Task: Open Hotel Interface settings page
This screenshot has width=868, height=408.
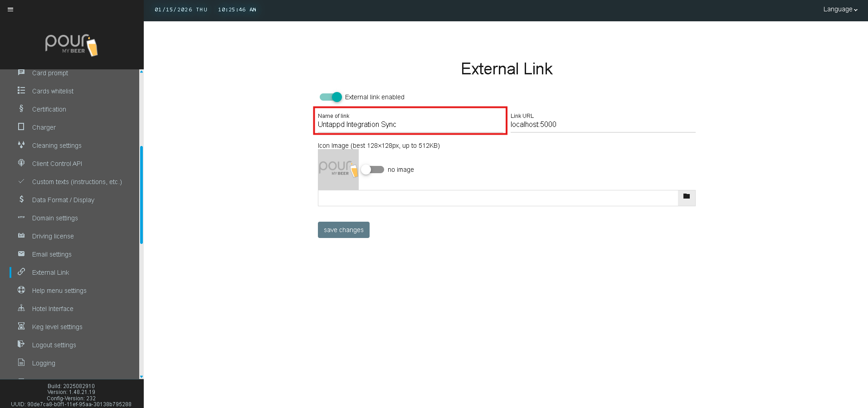Action: 53,309
